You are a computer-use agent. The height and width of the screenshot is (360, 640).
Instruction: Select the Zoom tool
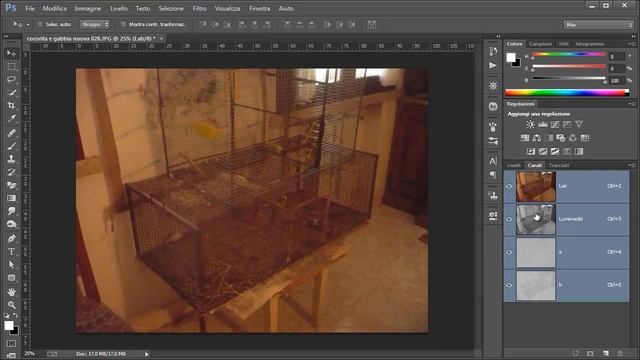point(11,305)
